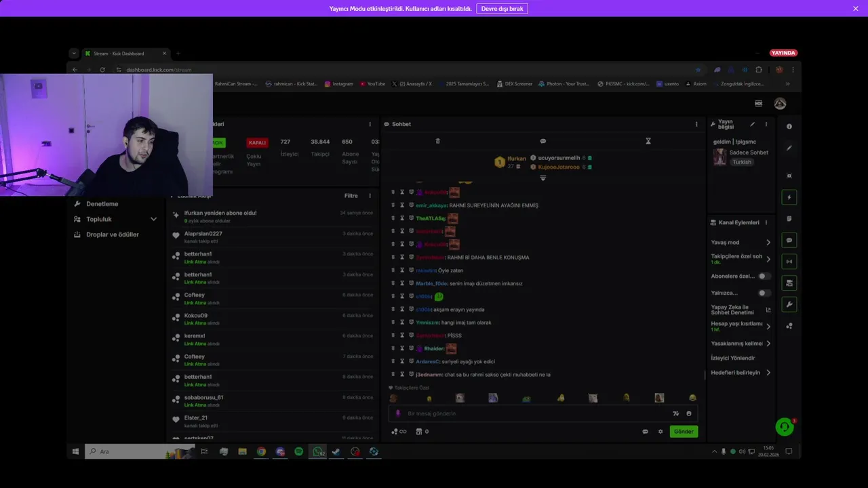Click the Filtre button

click(x=351, y=196)
